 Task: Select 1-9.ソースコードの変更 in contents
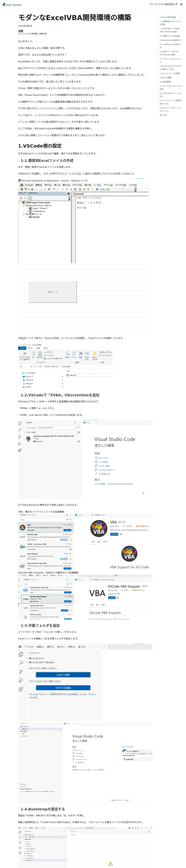point(169,73)
